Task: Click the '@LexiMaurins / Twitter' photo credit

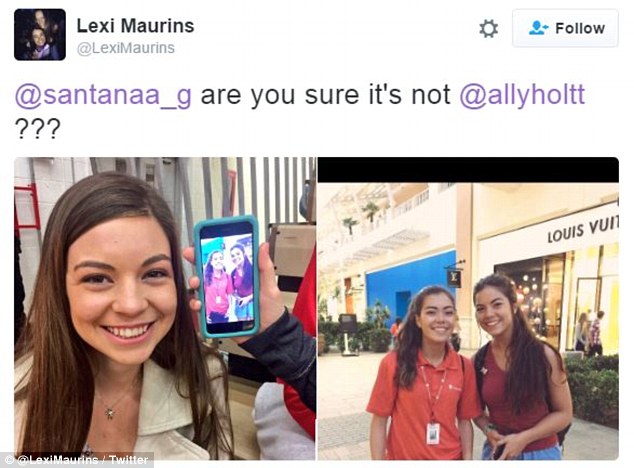Action: click(x=77, y=460)
